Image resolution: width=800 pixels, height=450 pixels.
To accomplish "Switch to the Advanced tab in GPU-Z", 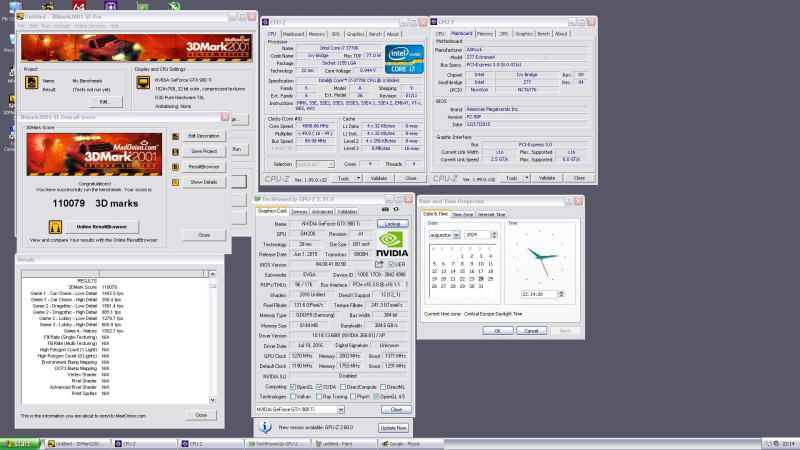I will click(322, 212).
